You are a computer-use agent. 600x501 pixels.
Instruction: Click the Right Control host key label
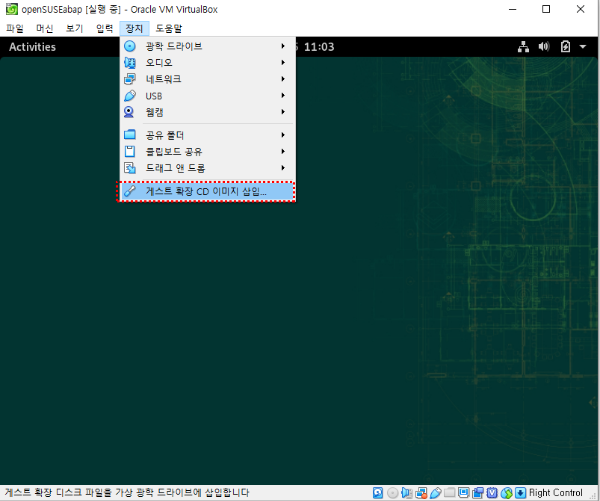[556, 493]
